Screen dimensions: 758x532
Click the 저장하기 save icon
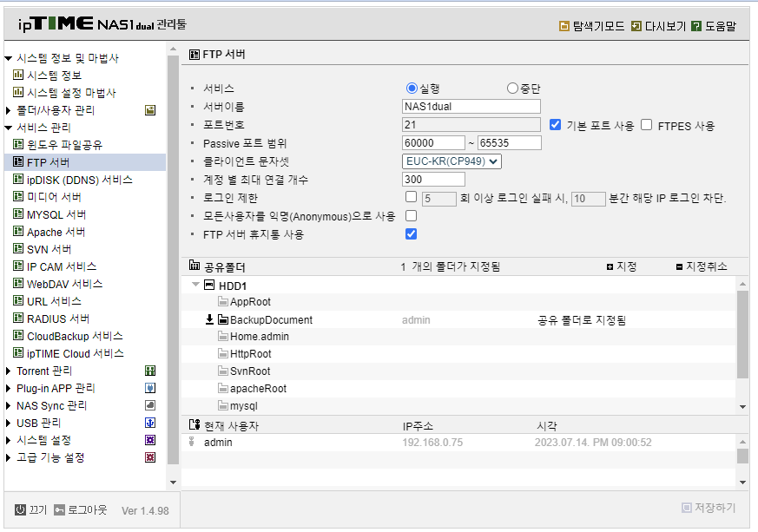tap(687, 508)
